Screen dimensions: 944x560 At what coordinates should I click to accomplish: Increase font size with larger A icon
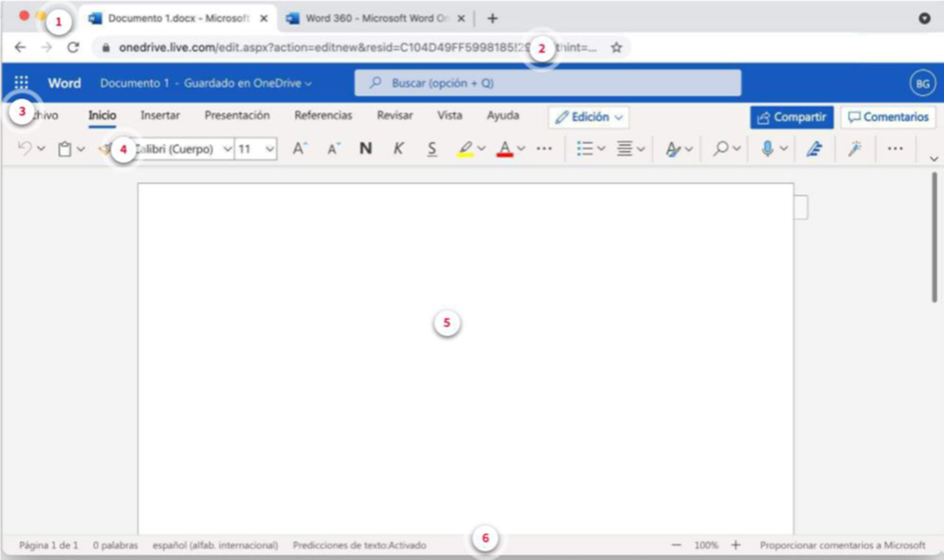[x=299, y=149]
